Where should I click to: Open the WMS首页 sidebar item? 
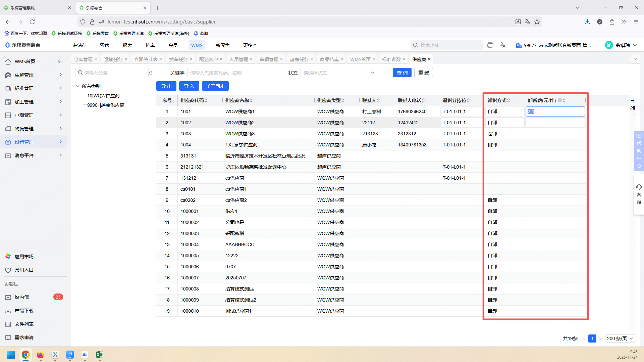pos(25,61)
